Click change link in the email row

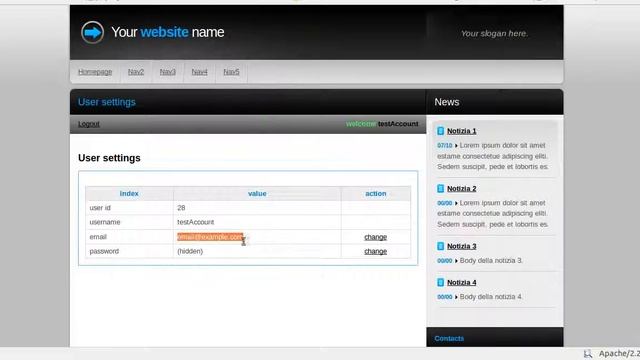coord(376,237)
